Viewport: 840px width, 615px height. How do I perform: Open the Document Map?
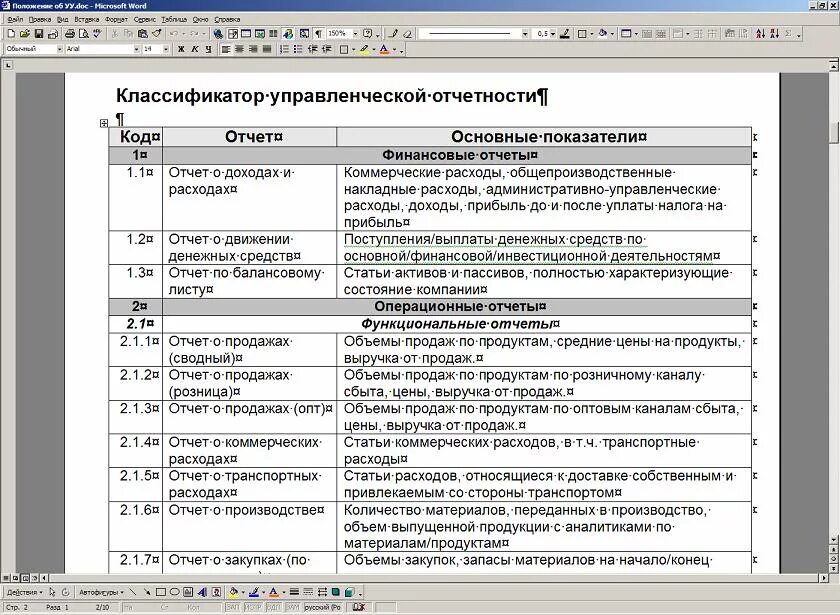point(304,34)
